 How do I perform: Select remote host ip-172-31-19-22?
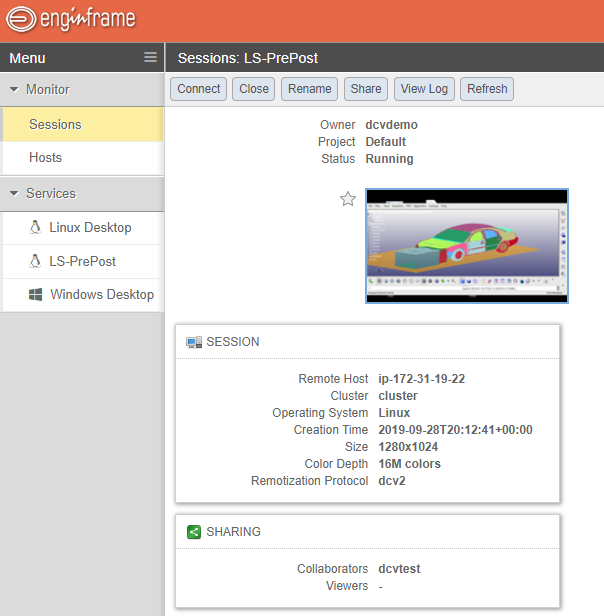pyautogui.click(x=422, y=379)
